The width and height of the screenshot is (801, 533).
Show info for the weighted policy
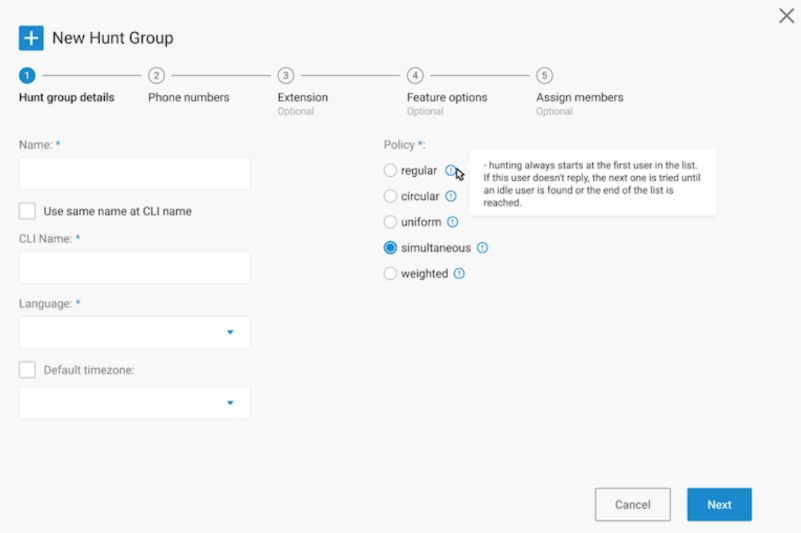point(459,273)
